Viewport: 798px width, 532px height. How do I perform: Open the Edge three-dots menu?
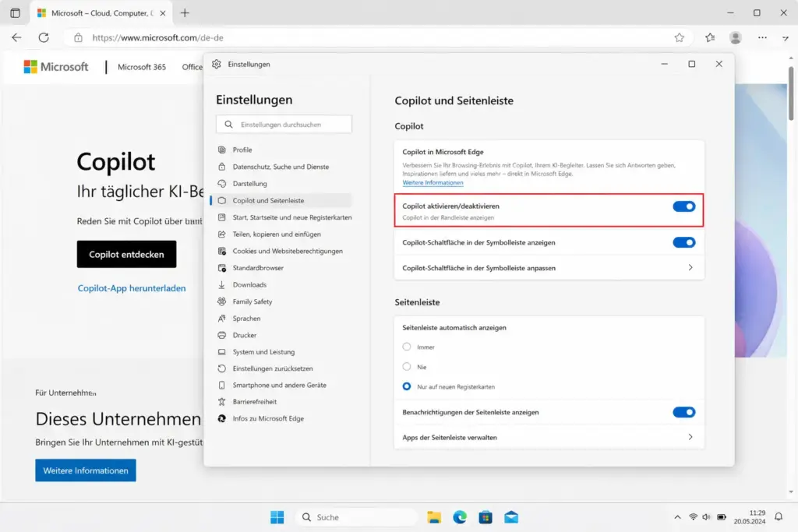click(762, 37)
